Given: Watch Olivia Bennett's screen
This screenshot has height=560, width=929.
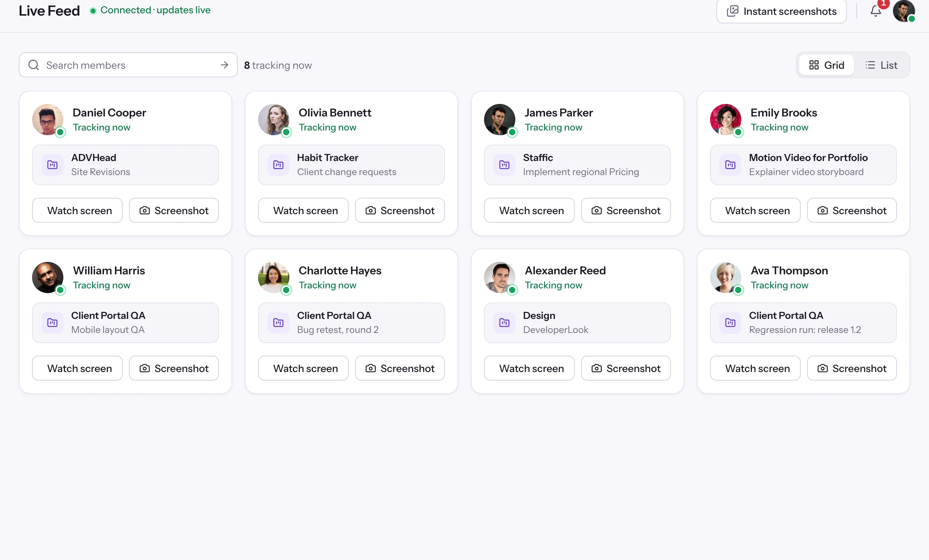Looking at the screenshot, I should tap(303, 210).
